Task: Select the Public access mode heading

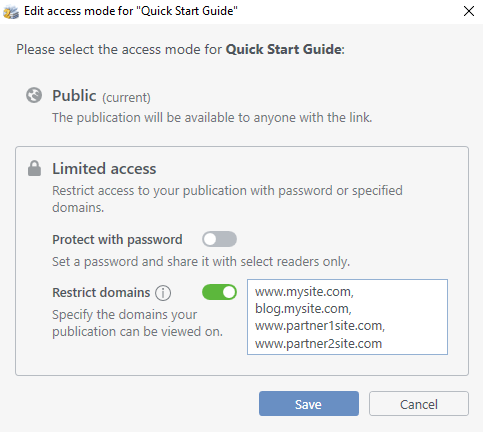Action: click(74, 96)
